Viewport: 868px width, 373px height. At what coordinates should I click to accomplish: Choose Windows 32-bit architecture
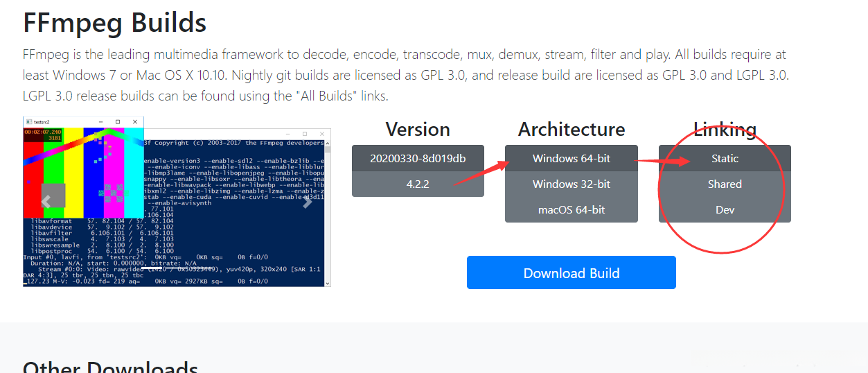click(572, 184)
